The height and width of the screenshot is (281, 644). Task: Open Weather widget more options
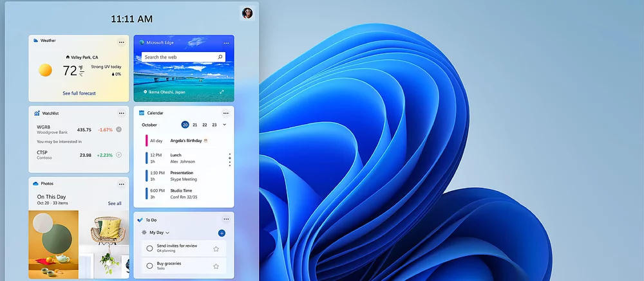(121, 42)
